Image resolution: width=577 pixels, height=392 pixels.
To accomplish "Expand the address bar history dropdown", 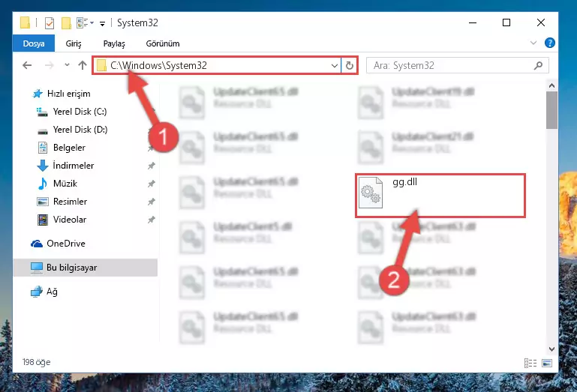I will (334, 66).
